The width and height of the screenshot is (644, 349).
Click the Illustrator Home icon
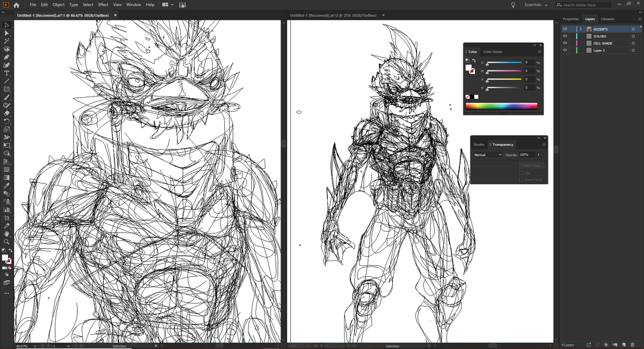(17, 4)
